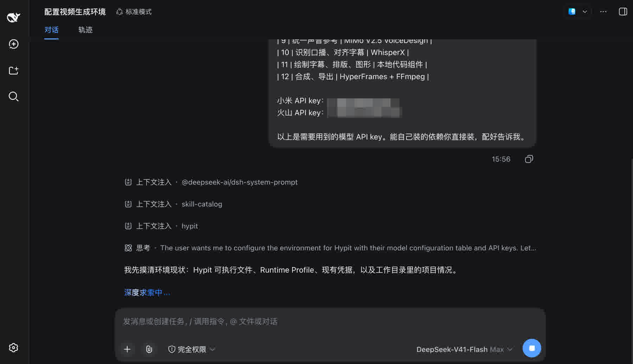Viewport: 633px width, 364px height.
Task: Click the 深度求索中 status text
Action: [x=147, y=293]
